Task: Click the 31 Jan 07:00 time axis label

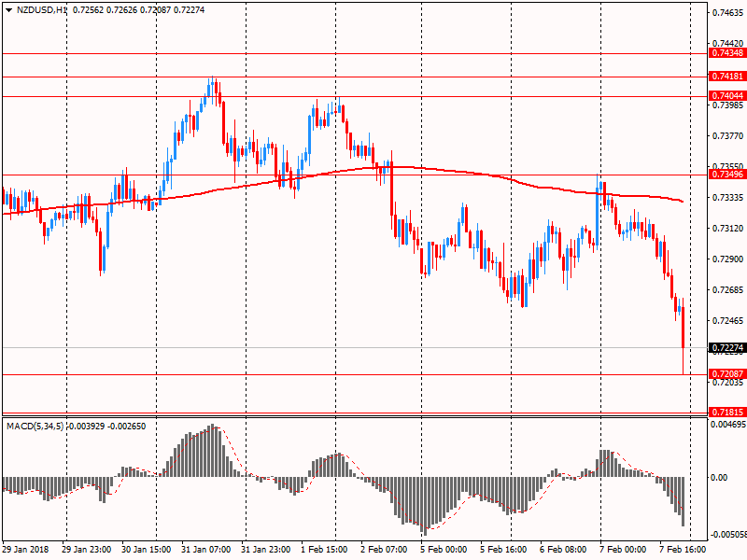Action: 205,550
